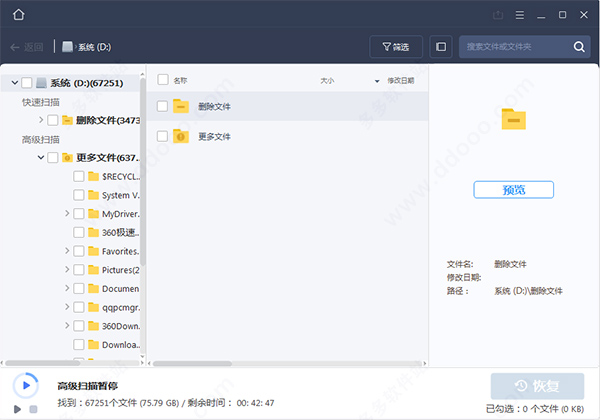This screenshot has height=420, width=600.
Task: Click the file list horizontal scrollbar
Action: click(x=192, y=363)
